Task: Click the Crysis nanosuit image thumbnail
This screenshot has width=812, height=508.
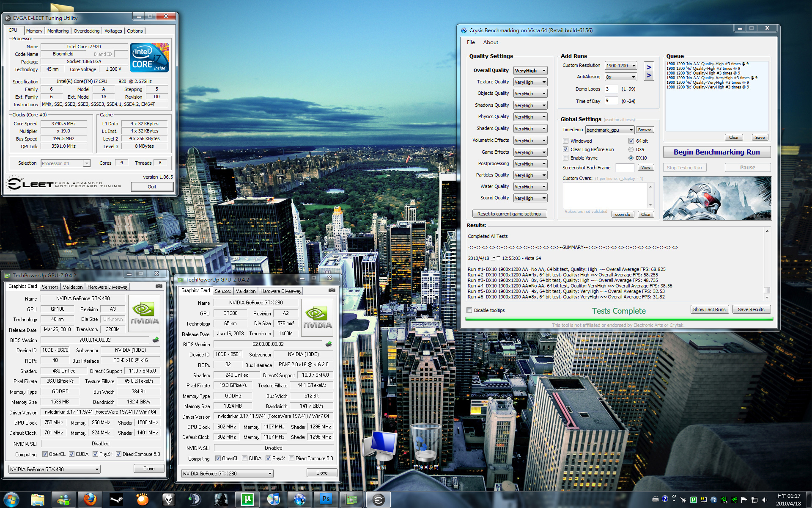Action: pos(717,198)
